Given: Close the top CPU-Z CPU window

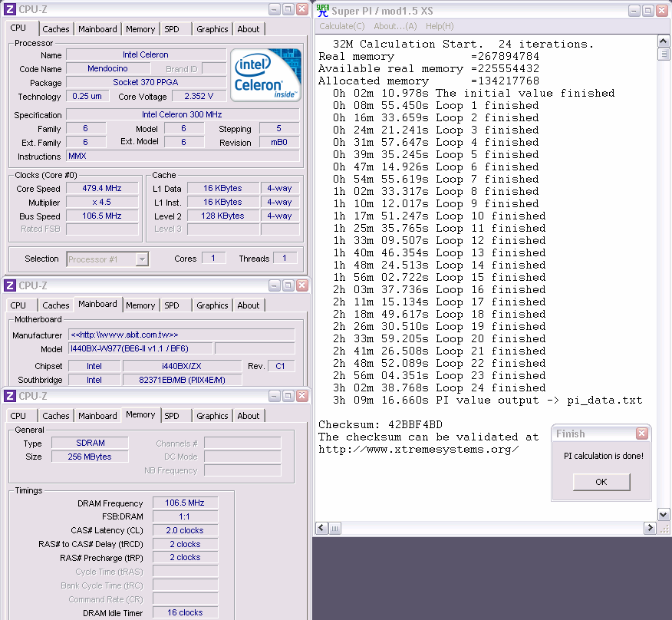Looking at the screenshot, I should pyautogui.click(x=302, y=9).
